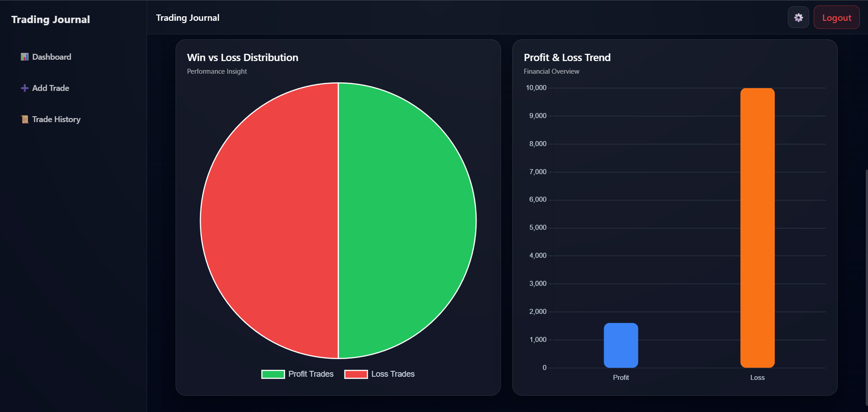
Task: Click the Profit x-axis label
Action: 621,378
